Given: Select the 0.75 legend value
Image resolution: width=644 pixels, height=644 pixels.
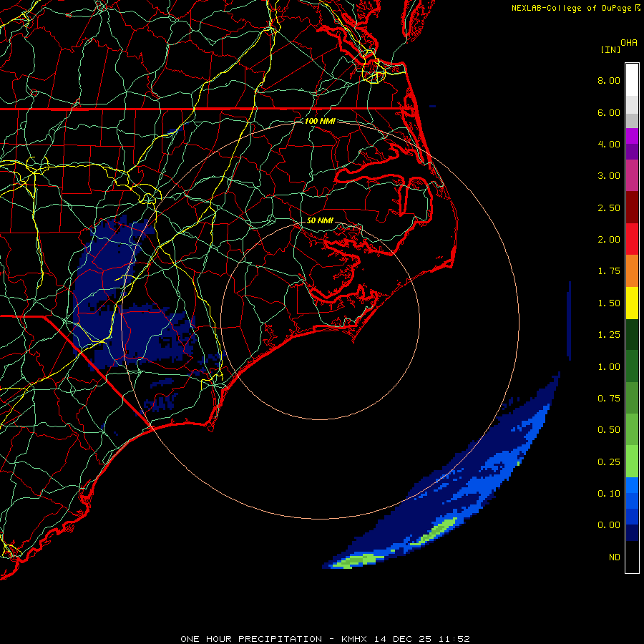Looking at the screenshot, I should pyautogui.click(x=609, y=399).
